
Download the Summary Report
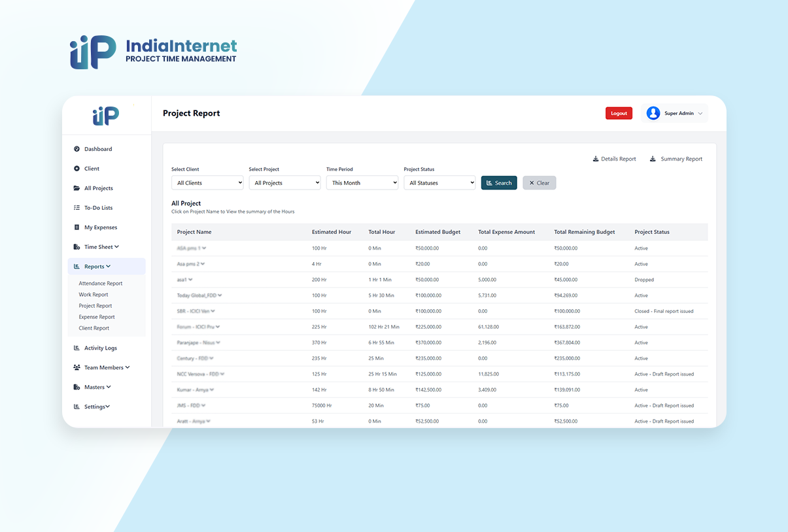coord(676,159)
